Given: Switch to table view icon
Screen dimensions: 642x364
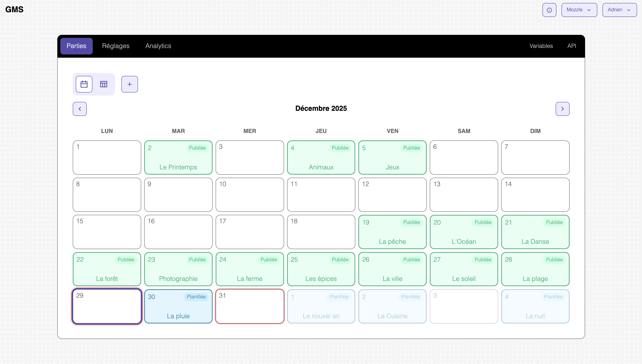Looking at the screenshot, I should pos(103,84).
